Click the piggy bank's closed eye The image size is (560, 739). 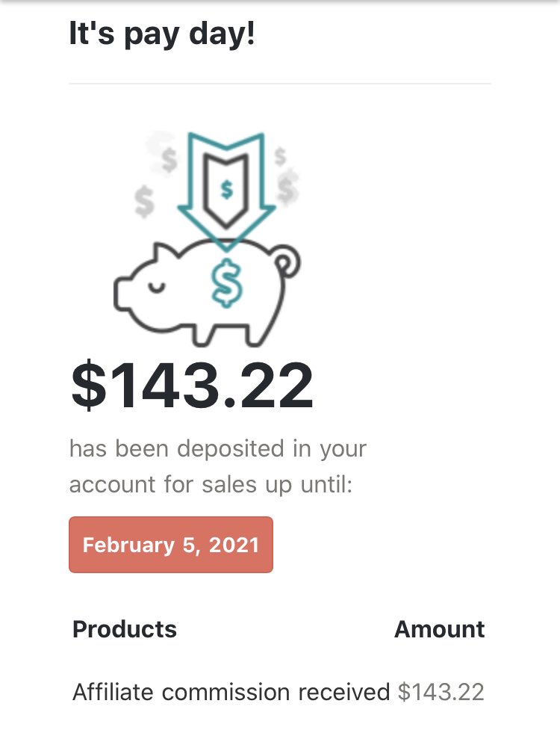tap(157, 287)
